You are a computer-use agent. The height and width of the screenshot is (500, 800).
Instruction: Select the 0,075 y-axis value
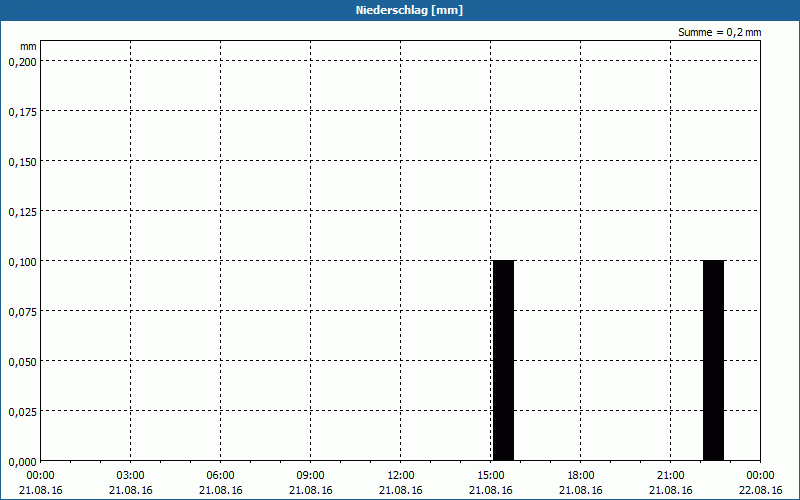[22, 311]
